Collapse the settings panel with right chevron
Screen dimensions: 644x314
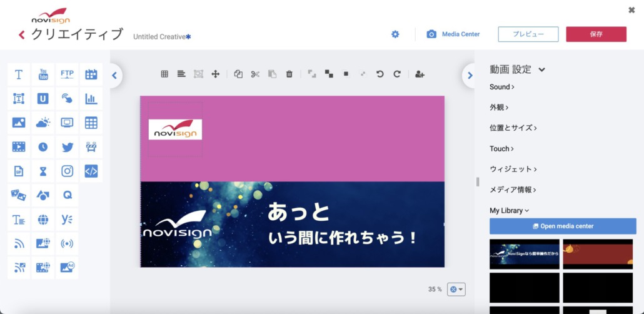[x=470, y=75]
